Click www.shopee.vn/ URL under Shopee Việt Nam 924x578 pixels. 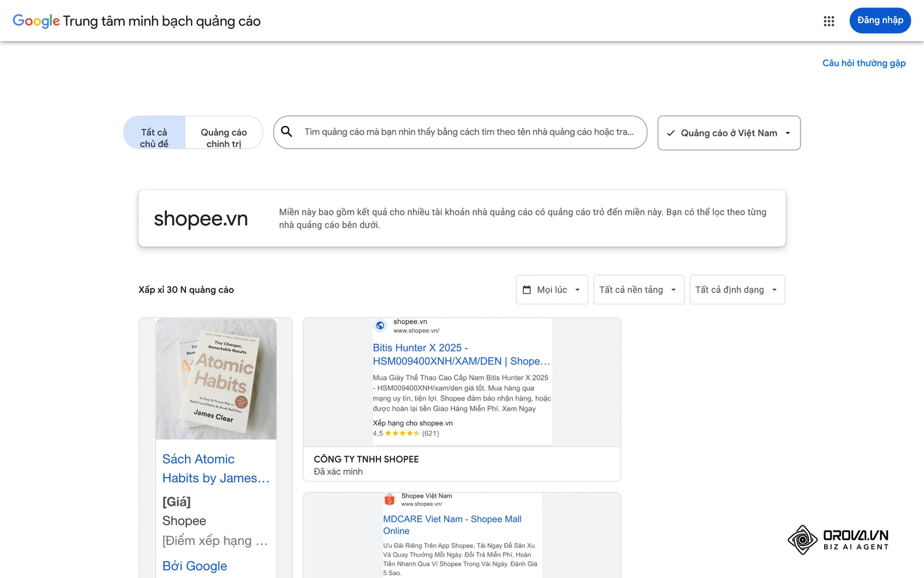(422, 504)
